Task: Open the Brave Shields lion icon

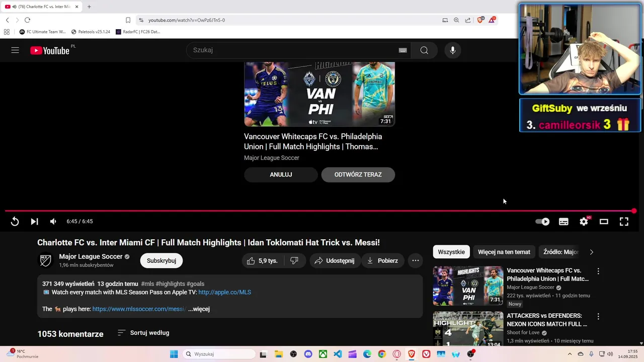Action: point(480,20)
